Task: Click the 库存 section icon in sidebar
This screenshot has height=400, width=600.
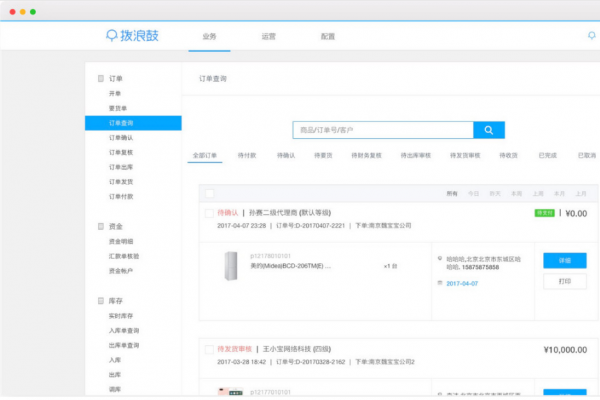Action: coord(100,301)
